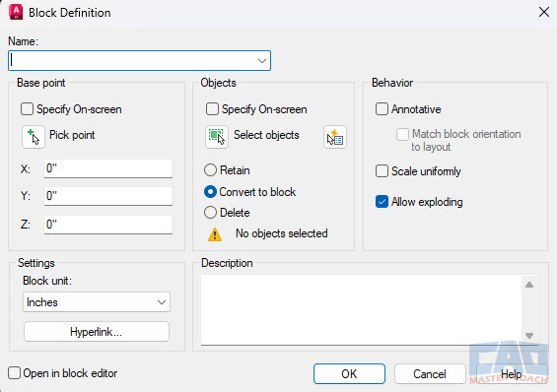Click the X coordinate input field
The height and width of the screenshot is (392, 557).
(108, 168)
